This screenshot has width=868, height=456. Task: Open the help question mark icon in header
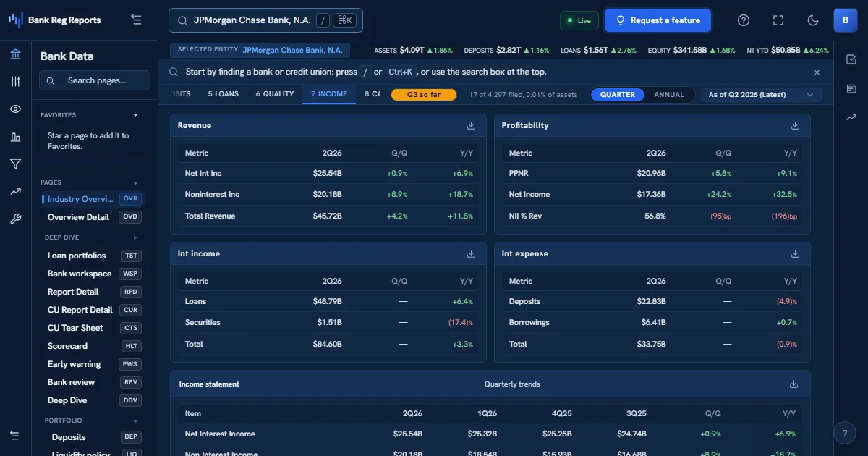(x=744, y=20)
